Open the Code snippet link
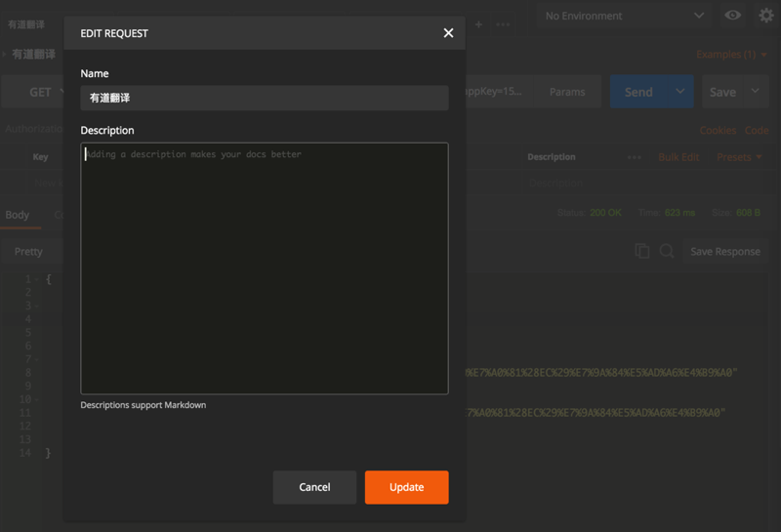This screenshot has width=781, height=532. [757, 131]
